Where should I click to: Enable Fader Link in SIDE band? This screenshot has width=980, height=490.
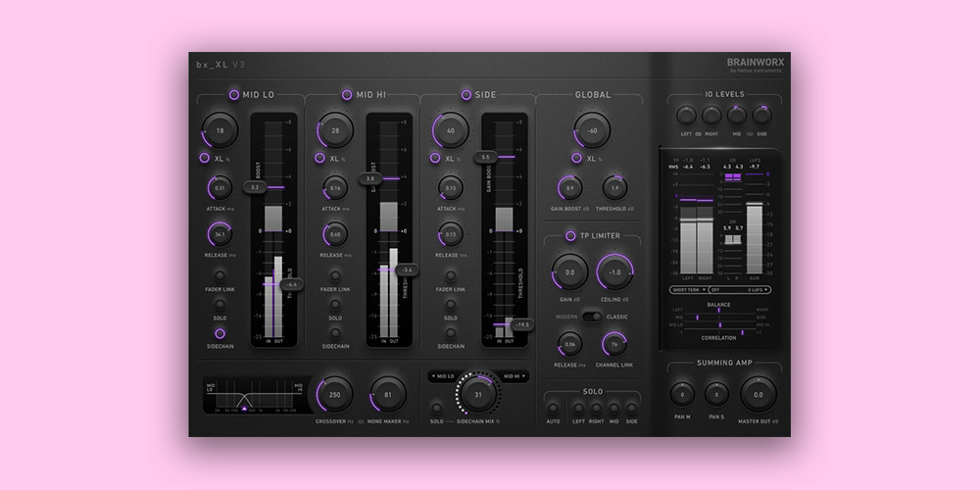[x=451, y=275]
